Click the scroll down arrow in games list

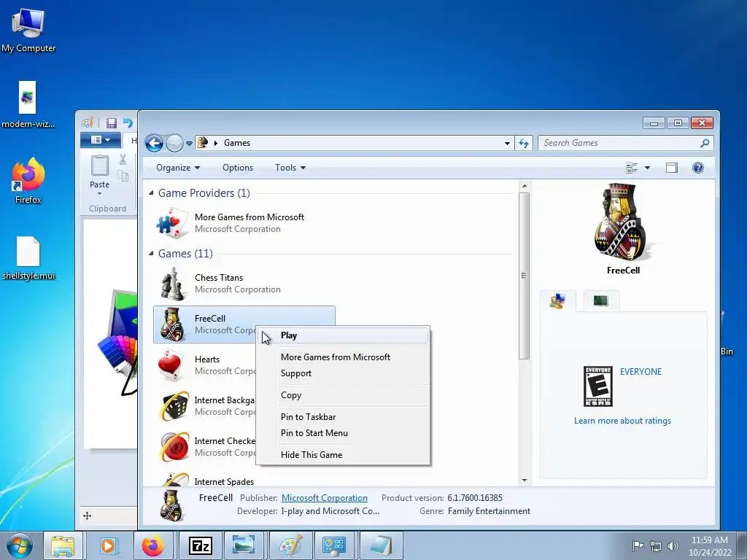pyautogui.click(x=524, y=481)
